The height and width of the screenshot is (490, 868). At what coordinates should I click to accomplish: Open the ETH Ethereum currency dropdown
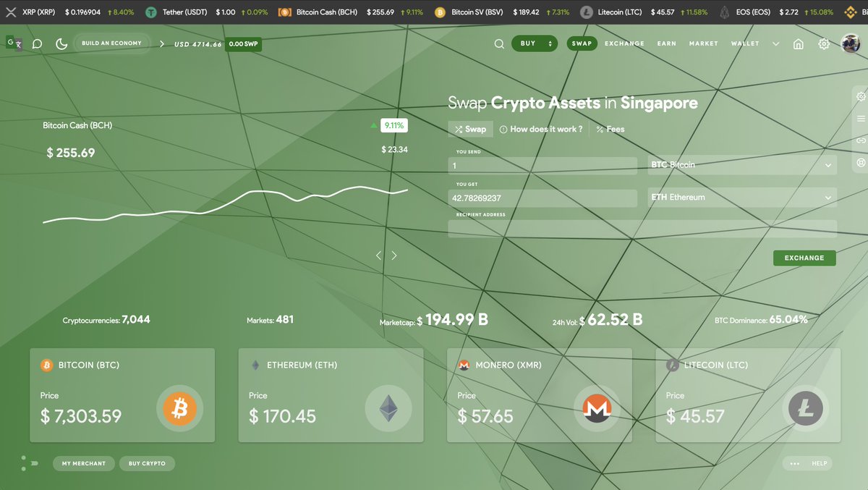742,197
